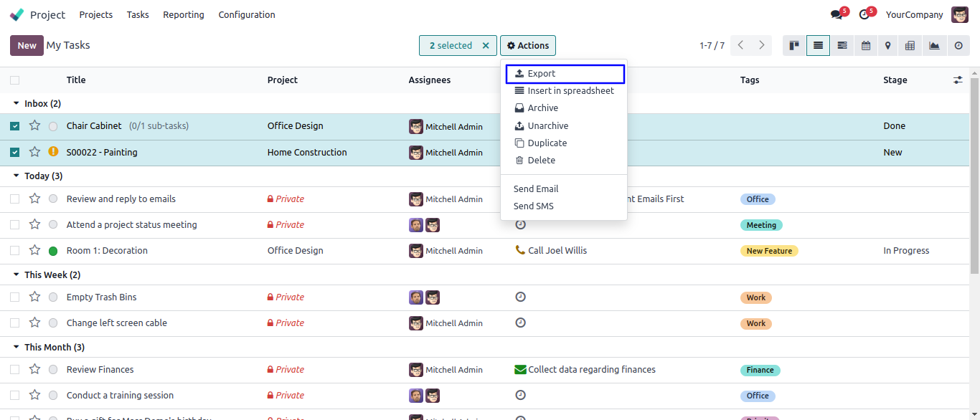The image size is (980, 420).
Task: Switch to Kanban view
Action: pyautogui.click(x=794, y=46)
